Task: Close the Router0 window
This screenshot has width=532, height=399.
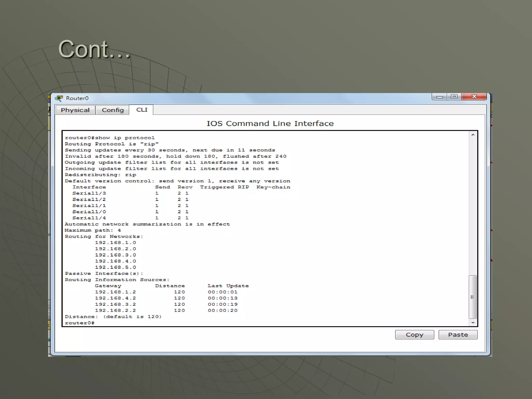Action: click(474, 97)
